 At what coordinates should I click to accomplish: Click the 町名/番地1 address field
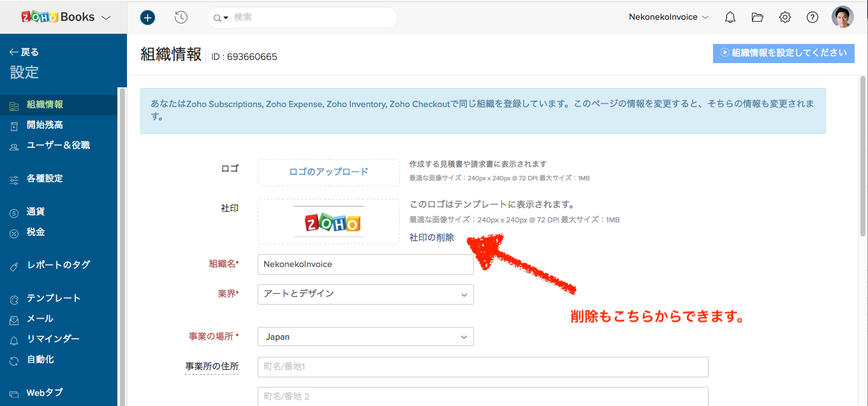tap(483, 367)
